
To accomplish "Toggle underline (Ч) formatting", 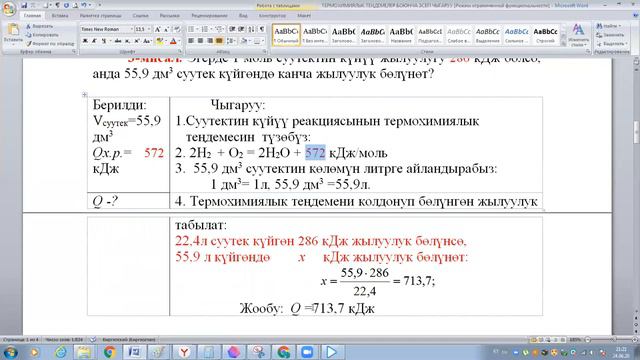I will coord(104,41).
